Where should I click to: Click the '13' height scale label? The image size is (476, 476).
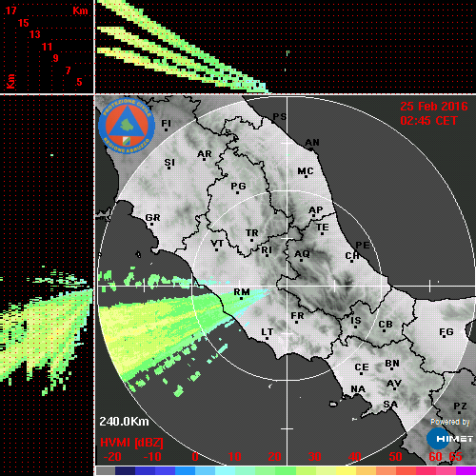(35, 34)
